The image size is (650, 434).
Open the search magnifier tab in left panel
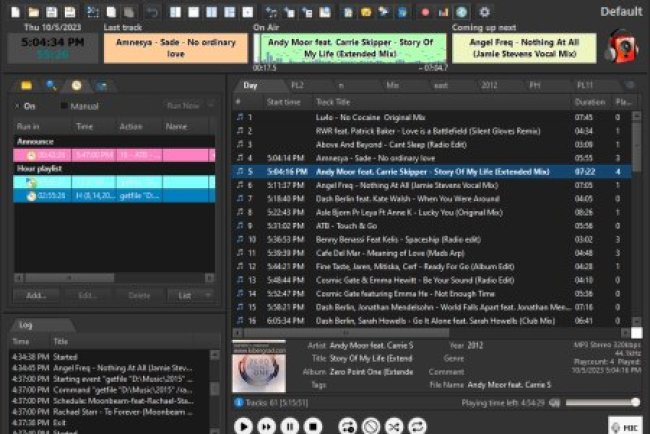click(51, 85)
